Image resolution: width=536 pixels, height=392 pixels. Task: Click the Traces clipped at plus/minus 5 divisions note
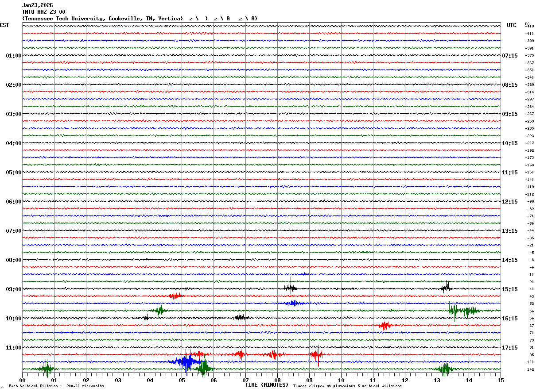347,386
